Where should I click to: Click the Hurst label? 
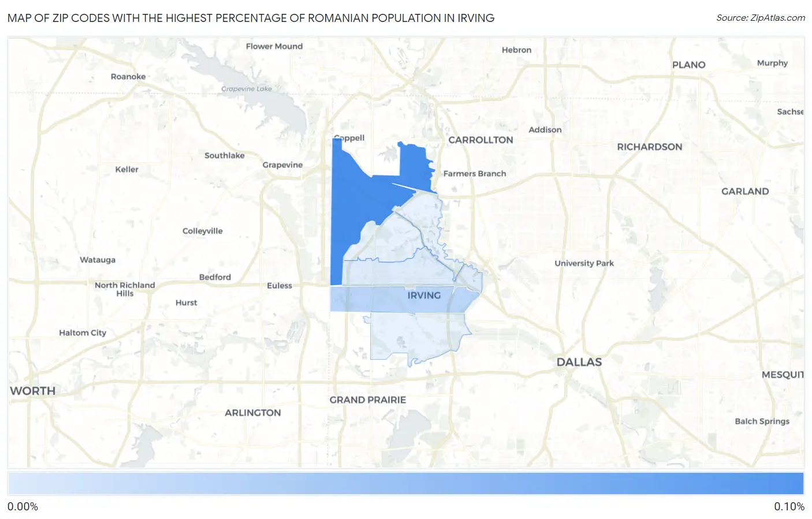(x=187, y=303)
